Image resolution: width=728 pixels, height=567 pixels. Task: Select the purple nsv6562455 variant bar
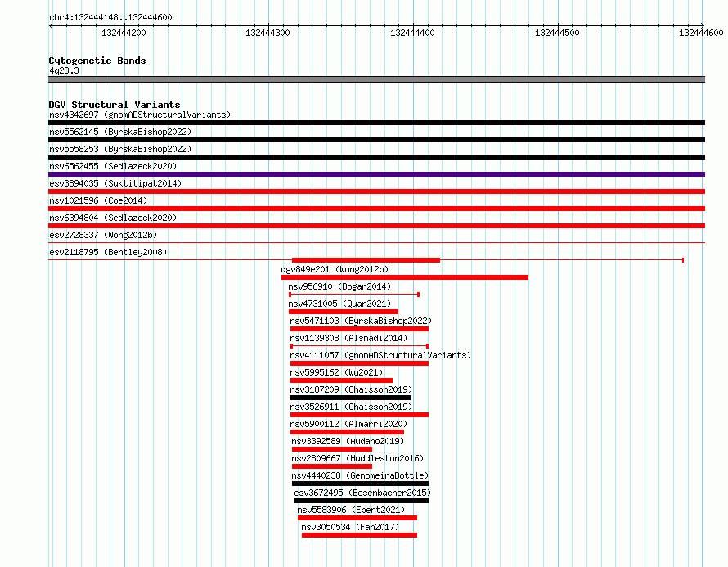pyautogui.click(x=376, y=174)
